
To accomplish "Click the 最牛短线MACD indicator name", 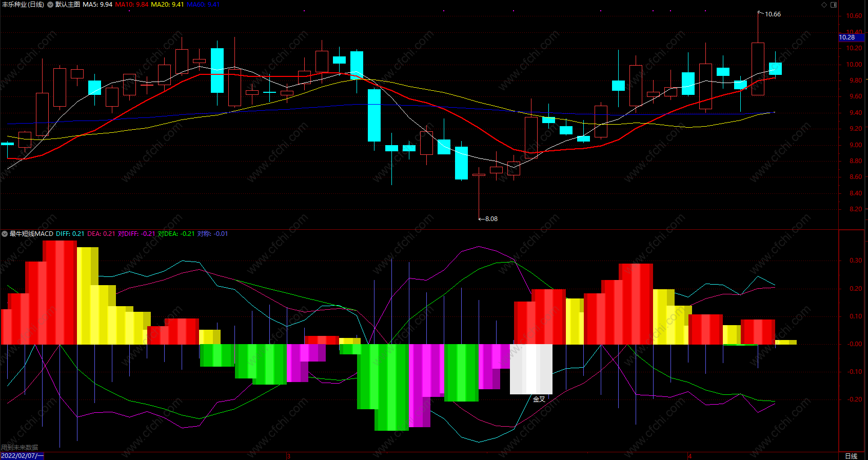I will 31,234.
